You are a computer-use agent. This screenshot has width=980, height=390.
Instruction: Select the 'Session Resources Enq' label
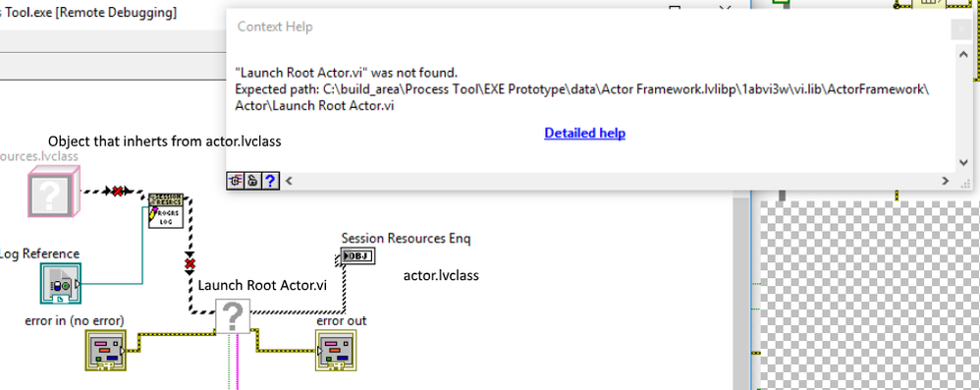pos(406,238)
